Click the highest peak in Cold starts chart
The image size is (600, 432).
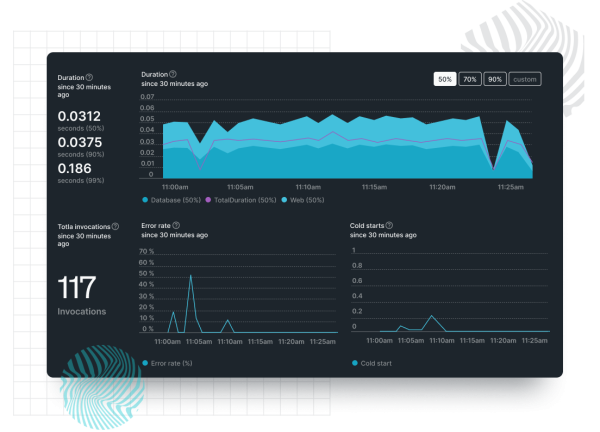click(x=432, y=316)
